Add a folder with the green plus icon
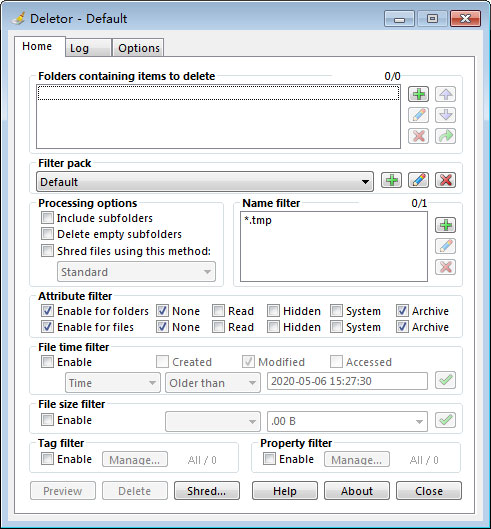The height and width of the screenshot is (529, 491). click(418, 94)
